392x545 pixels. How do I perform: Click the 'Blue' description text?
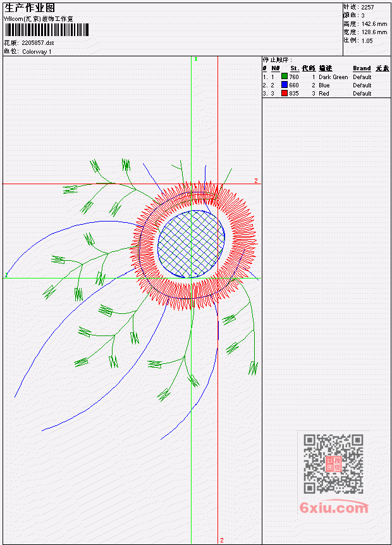click(x=324, y=85)
